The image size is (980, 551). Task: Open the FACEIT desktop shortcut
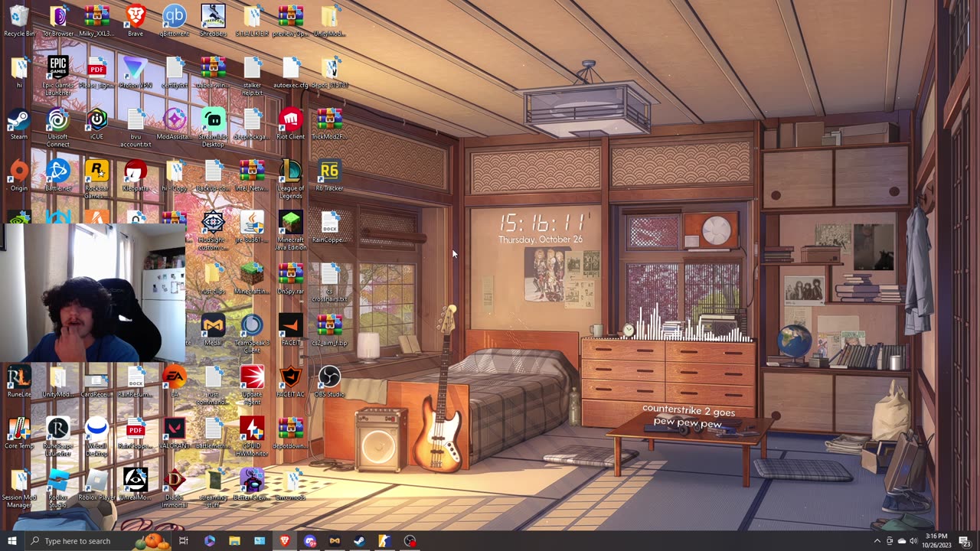coord(291,331)
